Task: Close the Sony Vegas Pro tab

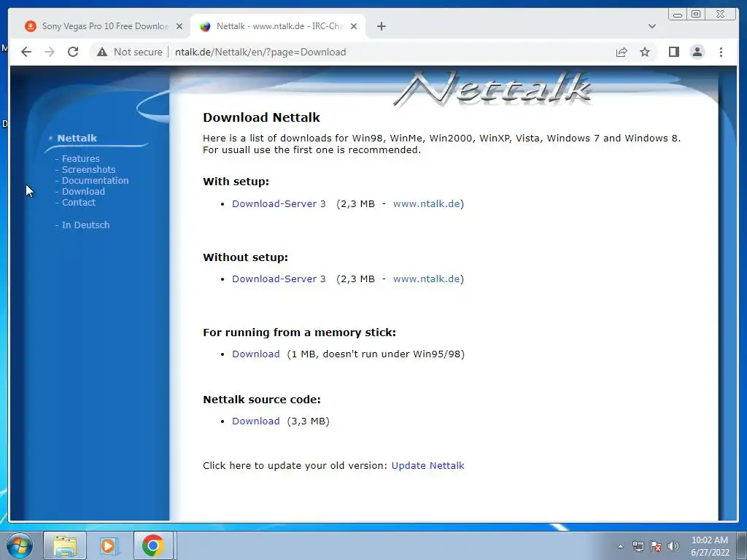Action: coord(179,26)
